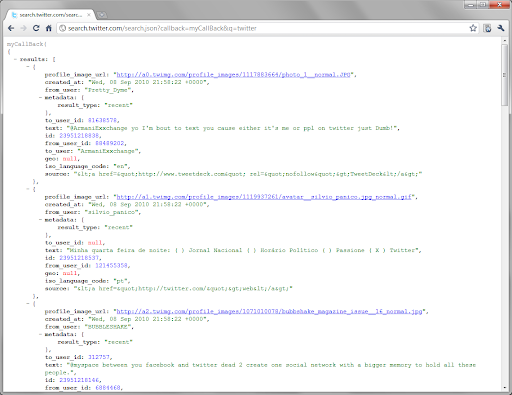512x395 pixels.
Task: Open a new tab with the new-tab button
Action: tap(102, 15)
